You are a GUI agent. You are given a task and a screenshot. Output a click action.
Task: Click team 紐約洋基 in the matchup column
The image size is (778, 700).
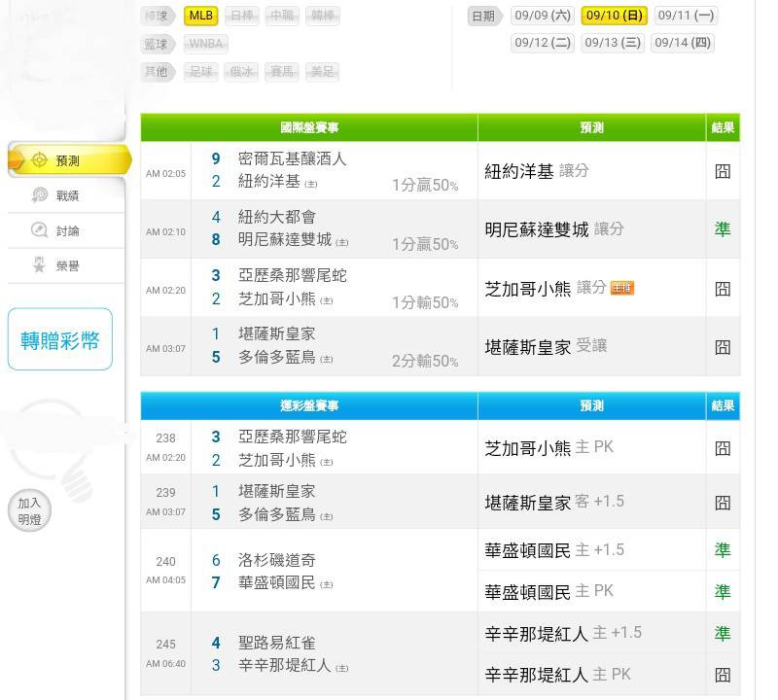tap(268, 181)
